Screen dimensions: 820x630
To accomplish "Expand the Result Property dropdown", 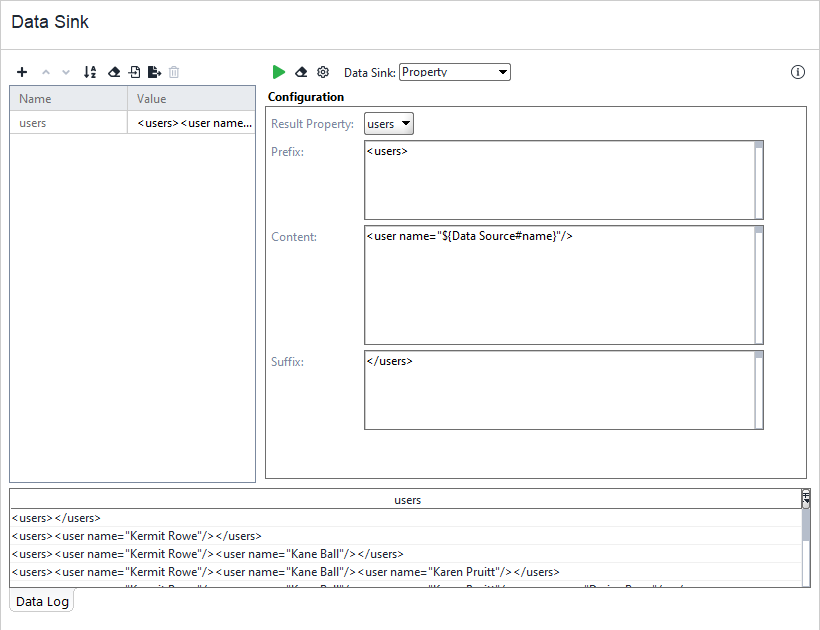I will pos(389,124).
